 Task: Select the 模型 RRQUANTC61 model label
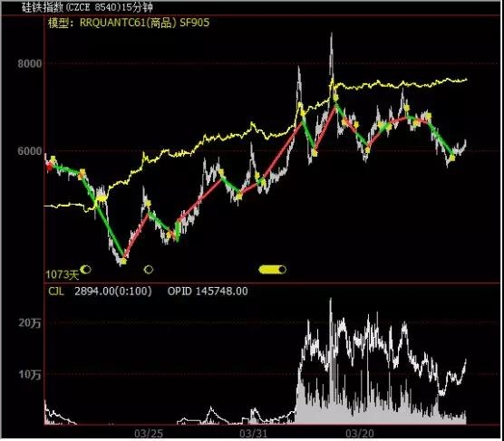(x=129, y=23)
